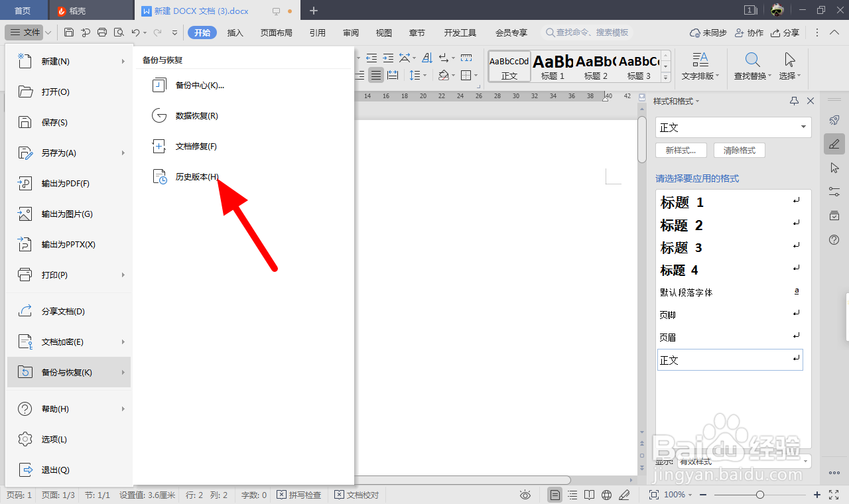The width and height of the screenshot is (849, 504).
Task: Select the Heading 1 (标题 1) style in ribbon gallery
Action: tap(553, 66)
